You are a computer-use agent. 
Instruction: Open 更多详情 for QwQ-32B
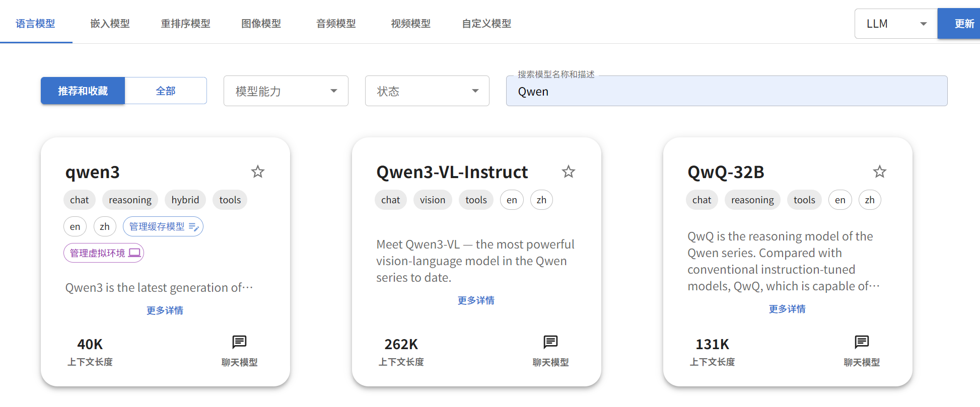pyautogui.click(x=787, y=309)
